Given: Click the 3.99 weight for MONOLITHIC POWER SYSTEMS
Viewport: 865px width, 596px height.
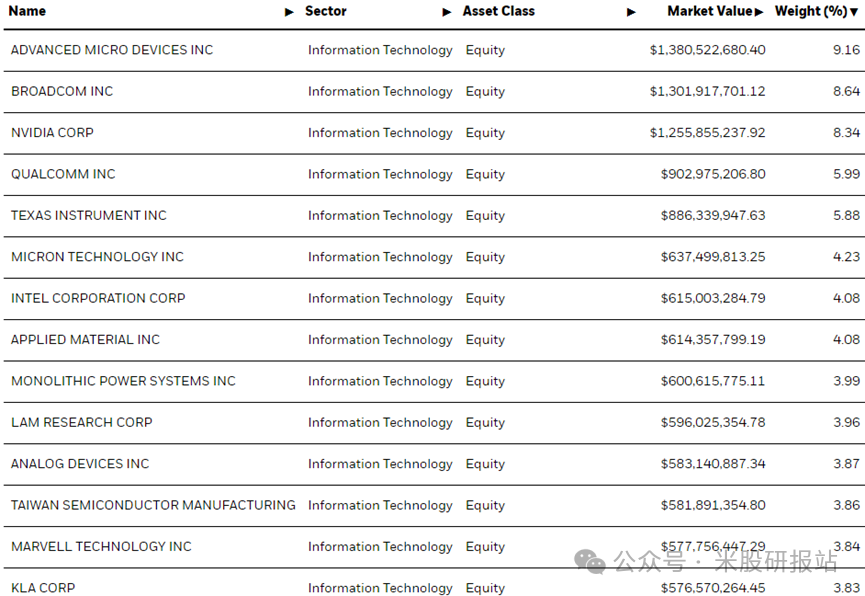Looking at the screenshot, I should click(846, 381).
